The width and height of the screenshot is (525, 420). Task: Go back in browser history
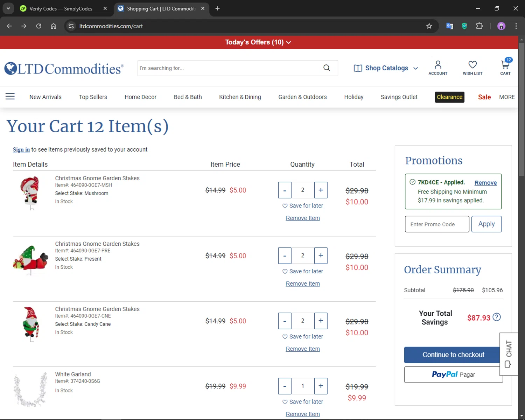coord(9,26)
